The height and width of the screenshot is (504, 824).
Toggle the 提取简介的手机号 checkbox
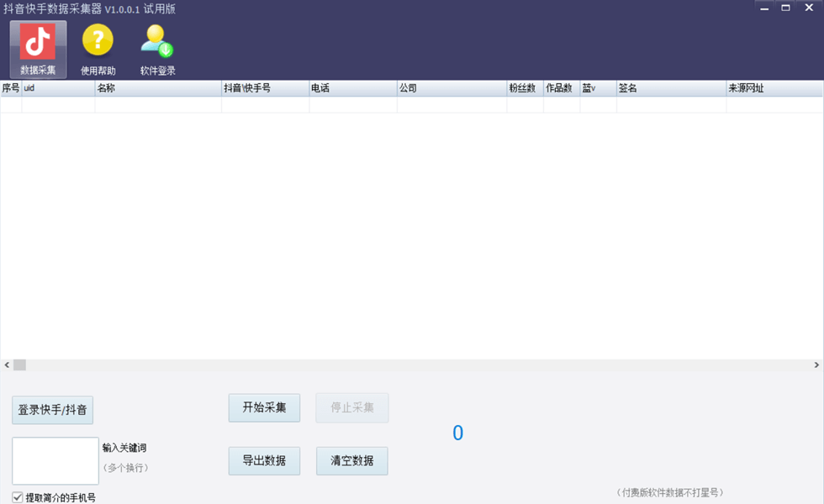(18, 497)
